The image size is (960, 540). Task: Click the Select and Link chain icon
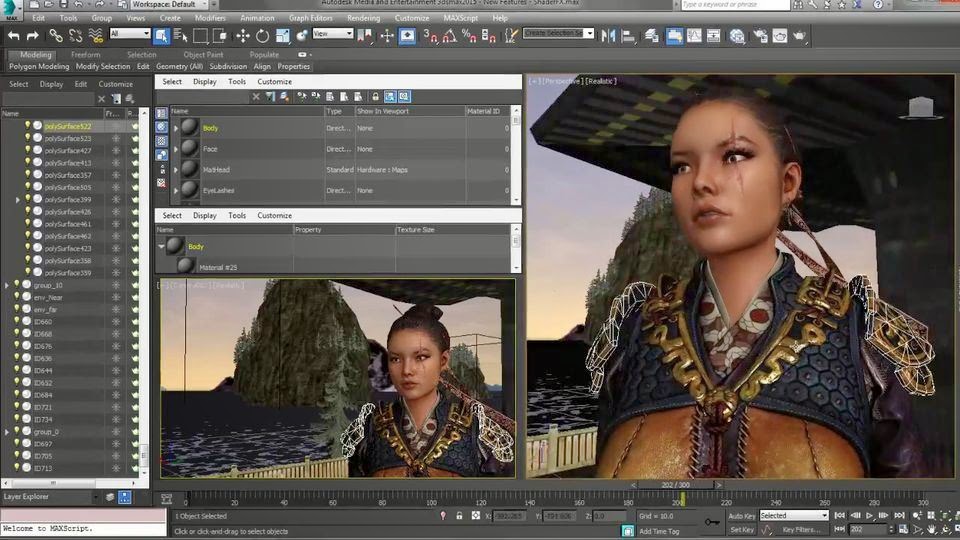pos(56,36)
